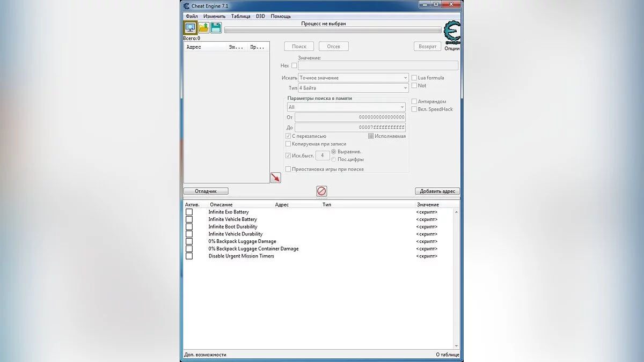Click the Отсев button

tap(333, 47)
